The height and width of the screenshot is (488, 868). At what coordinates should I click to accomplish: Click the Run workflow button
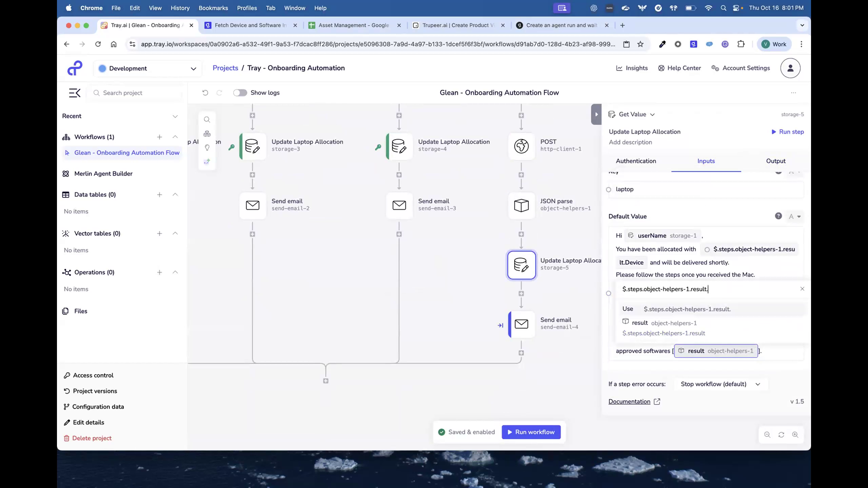click(531, 432)
